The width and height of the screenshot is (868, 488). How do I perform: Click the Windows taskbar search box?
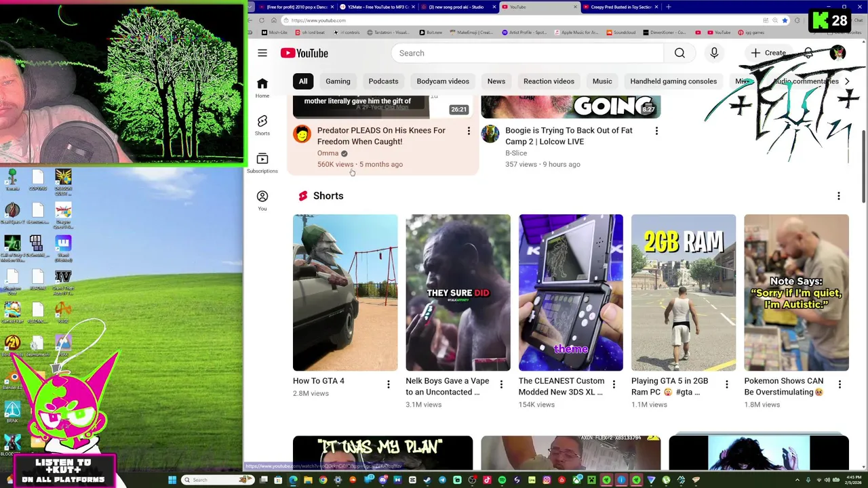[x=218, y=480]
